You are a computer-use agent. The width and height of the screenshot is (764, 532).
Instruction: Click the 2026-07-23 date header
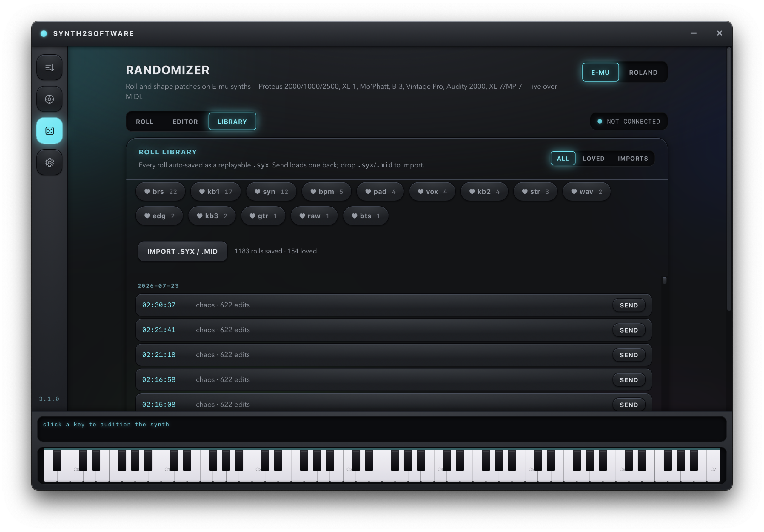158,286
